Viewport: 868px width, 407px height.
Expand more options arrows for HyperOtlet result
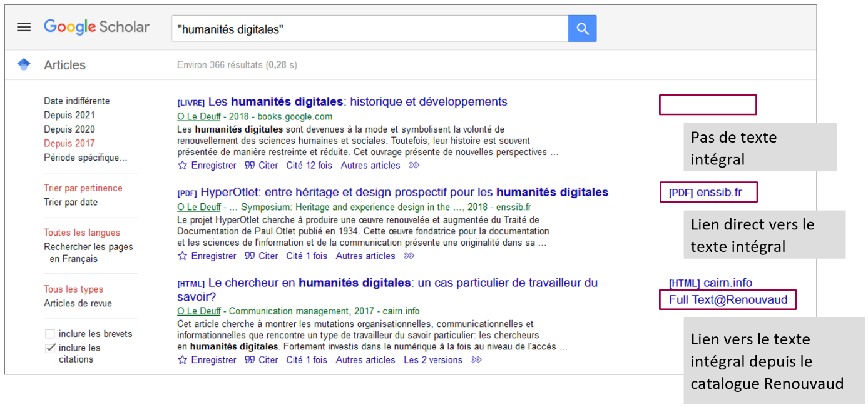coord(409,256)
